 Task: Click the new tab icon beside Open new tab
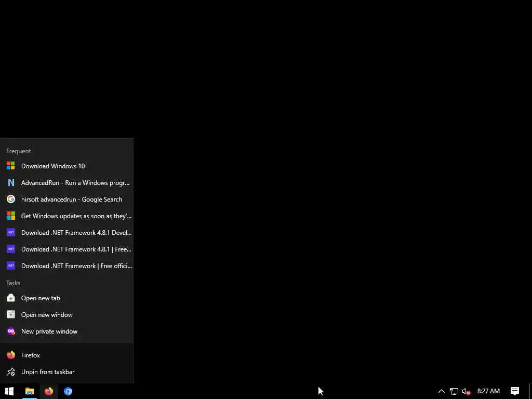pos(11,298)
